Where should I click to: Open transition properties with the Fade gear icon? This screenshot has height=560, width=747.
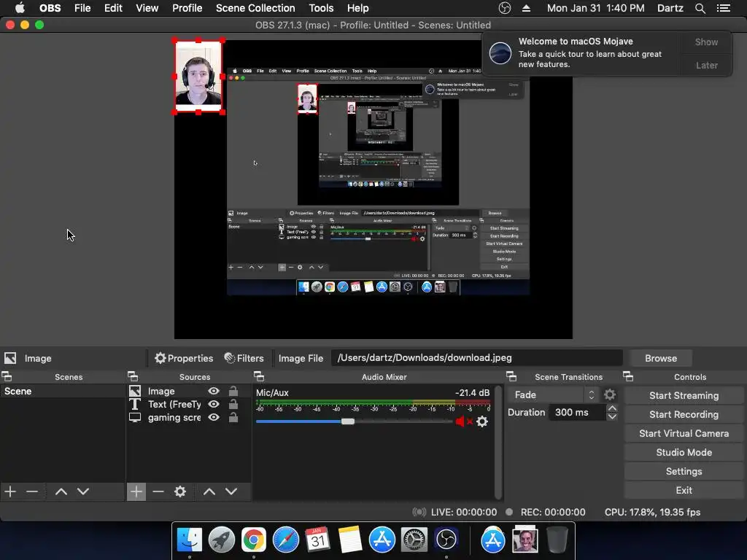click(610, 394)
